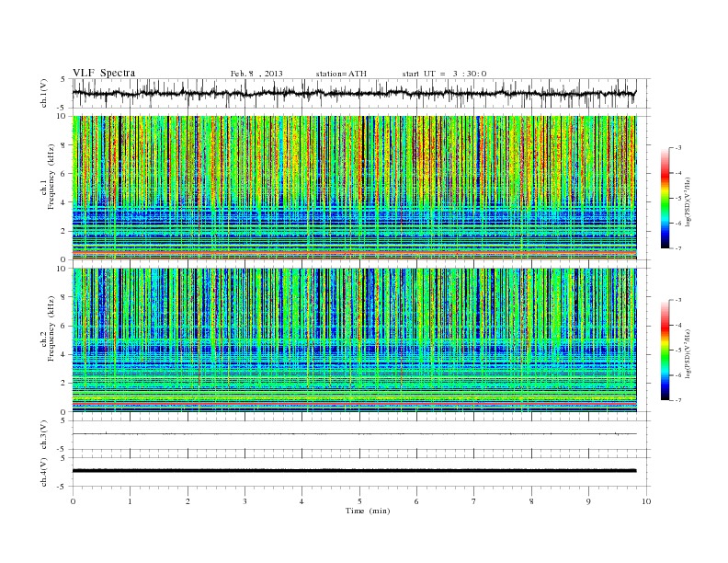Image resolution: width=728 pixels, height=563 pixels.
Task: Click the "-7" tick on ch.2 colorbar
Action: pyautogui.click(x=677, y=400)
